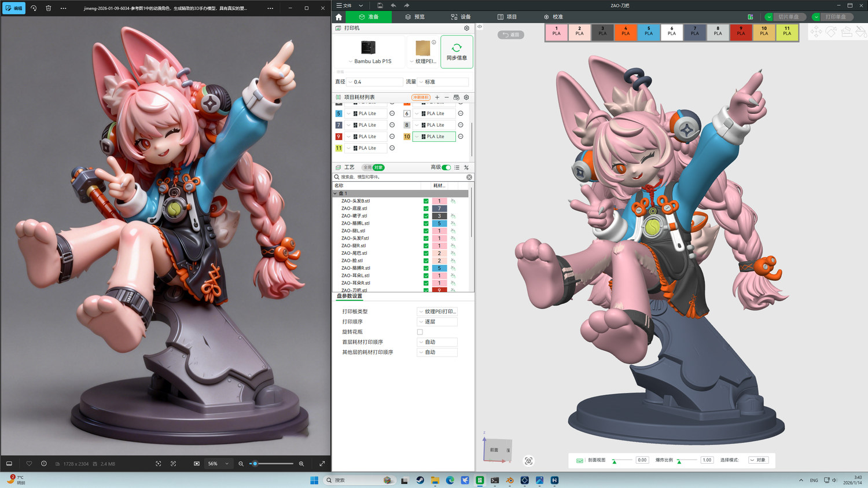Open the 流量 标准 flow dropdown
The image size is (868, 488).
click(x=443, y=82)
